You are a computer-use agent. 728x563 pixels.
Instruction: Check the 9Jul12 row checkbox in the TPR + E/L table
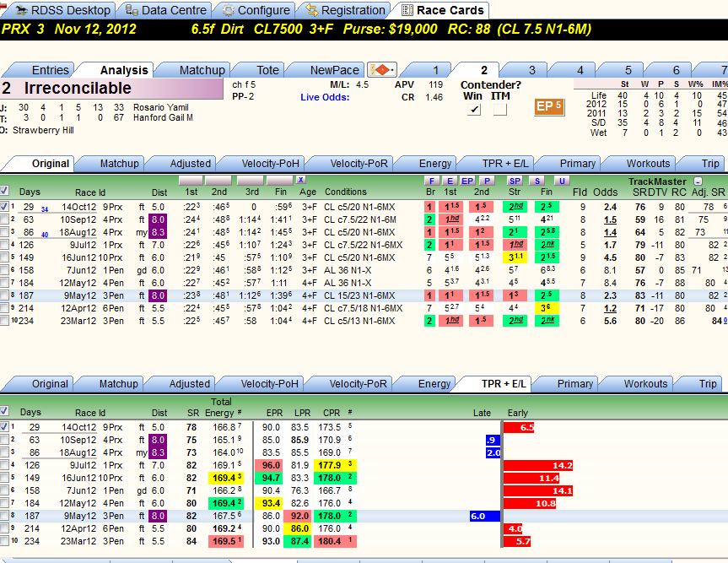point(4,465)
